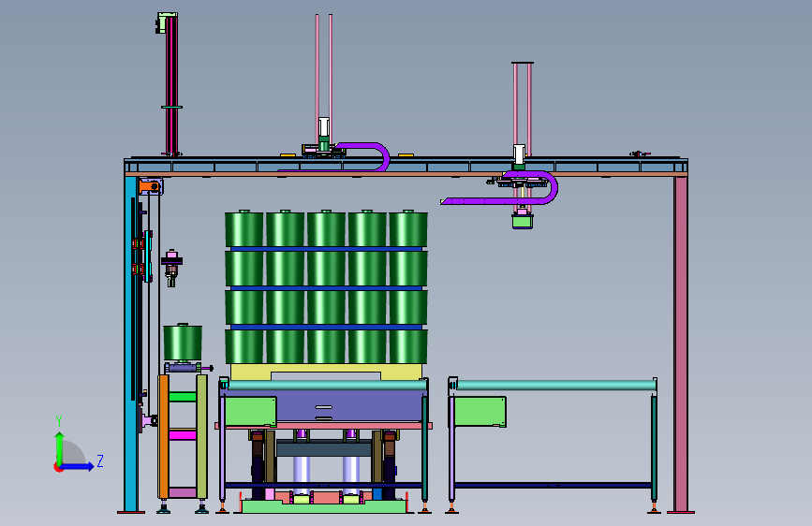
Task: Pick the tall magenta vertical mast at top left
Action: 171,84
